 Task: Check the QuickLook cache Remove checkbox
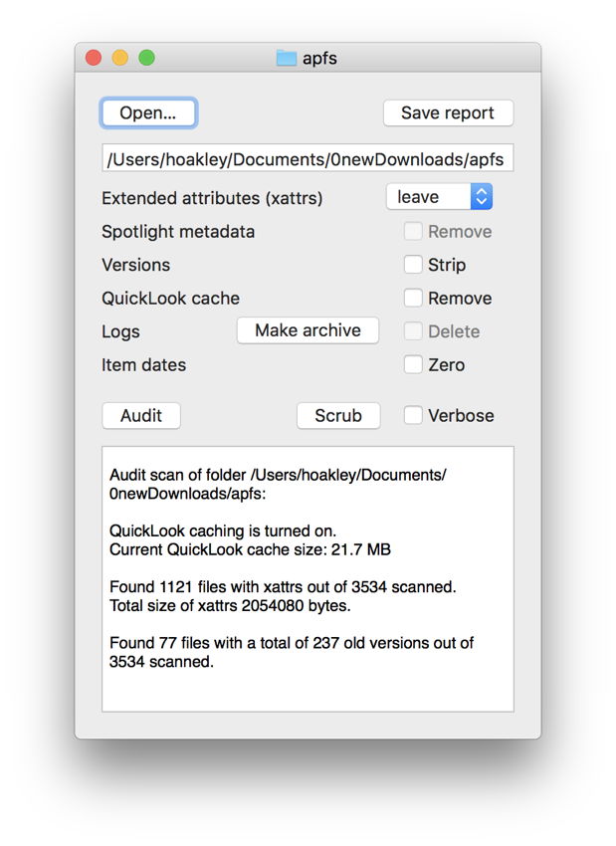pos(413,299)
